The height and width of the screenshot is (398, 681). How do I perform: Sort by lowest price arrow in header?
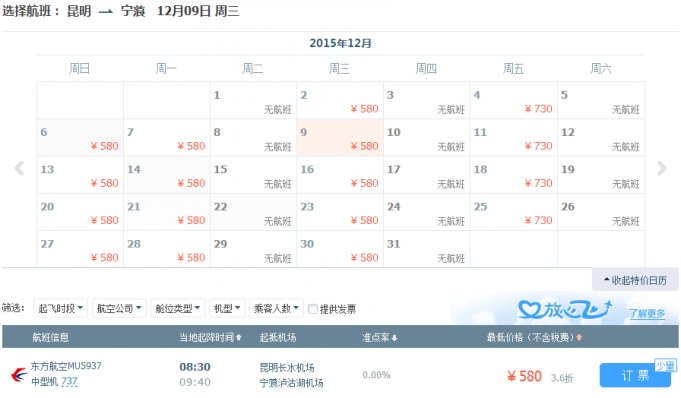(x=579, y=337)
